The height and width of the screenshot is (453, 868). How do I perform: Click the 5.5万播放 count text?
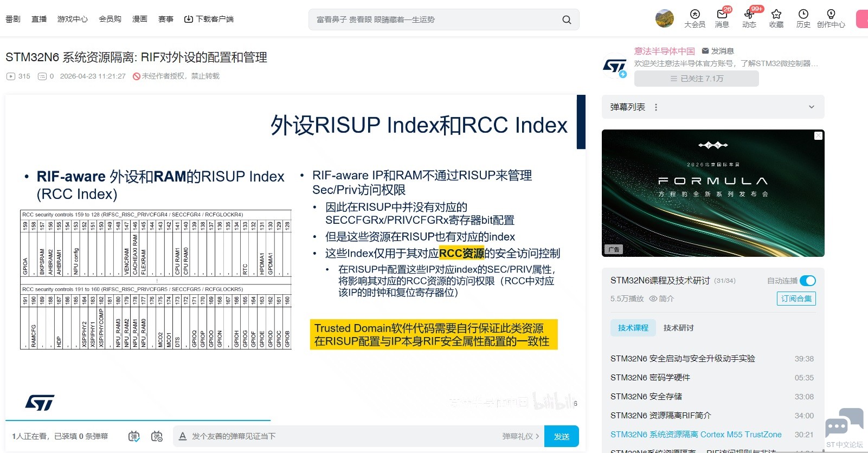(x=627, y=299)
